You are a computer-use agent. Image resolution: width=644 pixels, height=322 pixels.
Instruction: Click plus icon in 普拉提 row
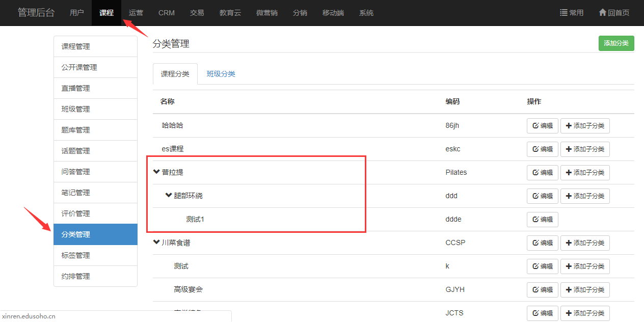[x=569, y=173]
